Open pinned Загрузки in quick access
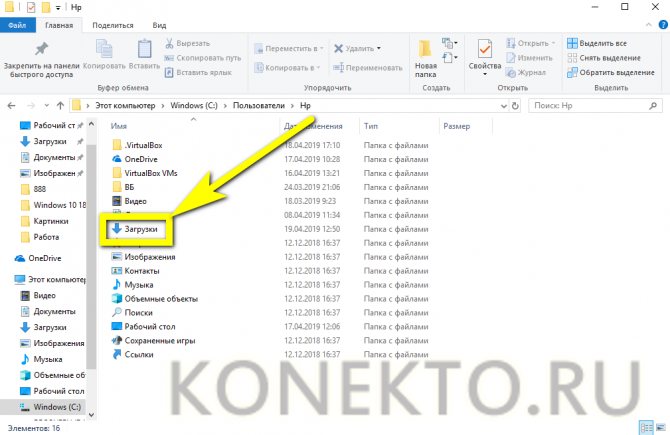Image resolution: width=670 pixels, height=435 pixels. click(x=51, y=141)
